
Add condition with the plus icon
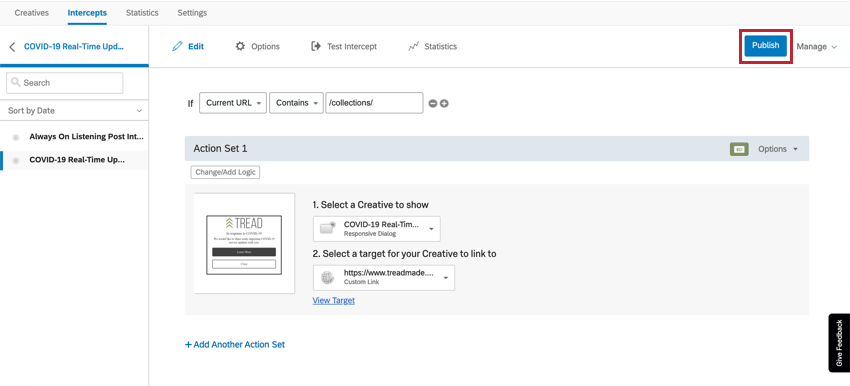click(x=444, y=104)
